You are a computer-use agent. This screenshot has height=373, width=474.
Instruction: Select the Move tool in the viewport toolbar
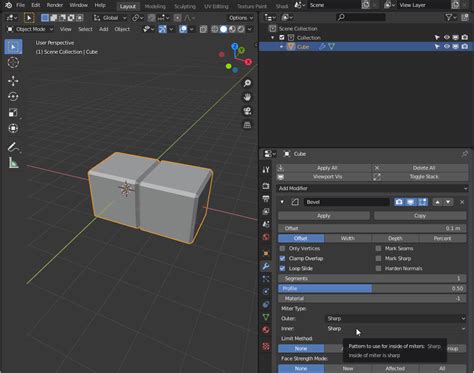pyautogui.click(x=13, y=80)
